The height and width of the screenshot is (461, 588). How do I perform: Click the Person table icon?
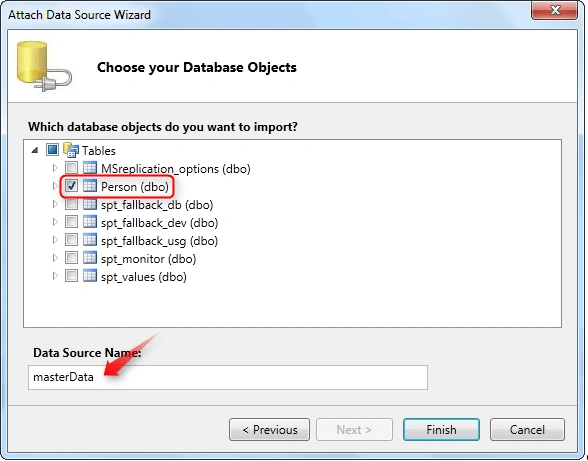90,186
